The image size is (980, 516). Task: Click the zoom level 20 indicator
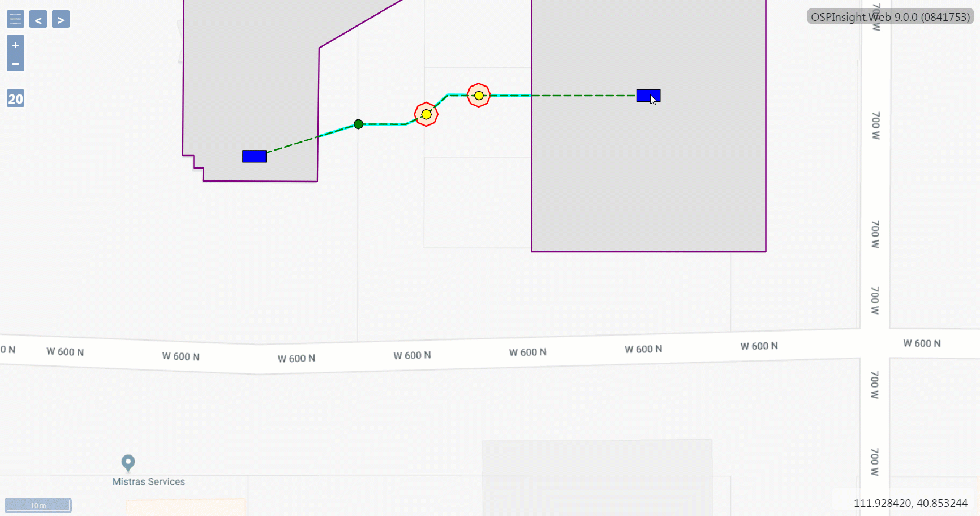(x=15, y=98)
